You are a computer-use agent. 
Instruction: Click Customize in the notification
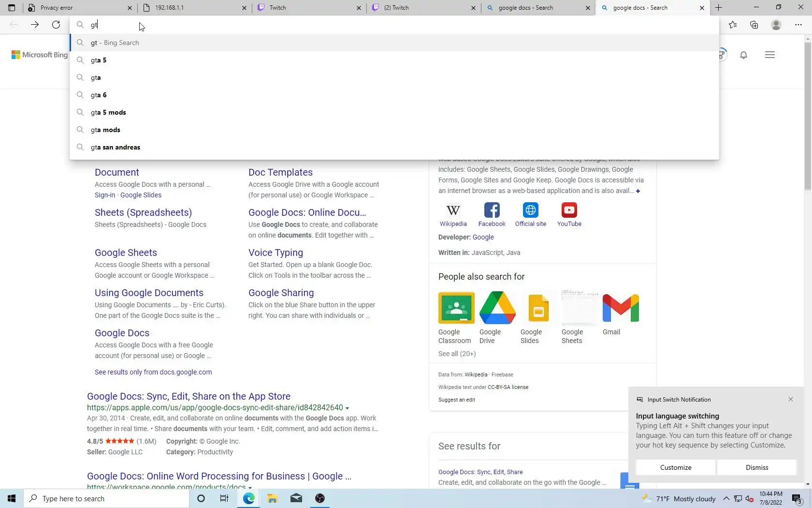(676, 467)
